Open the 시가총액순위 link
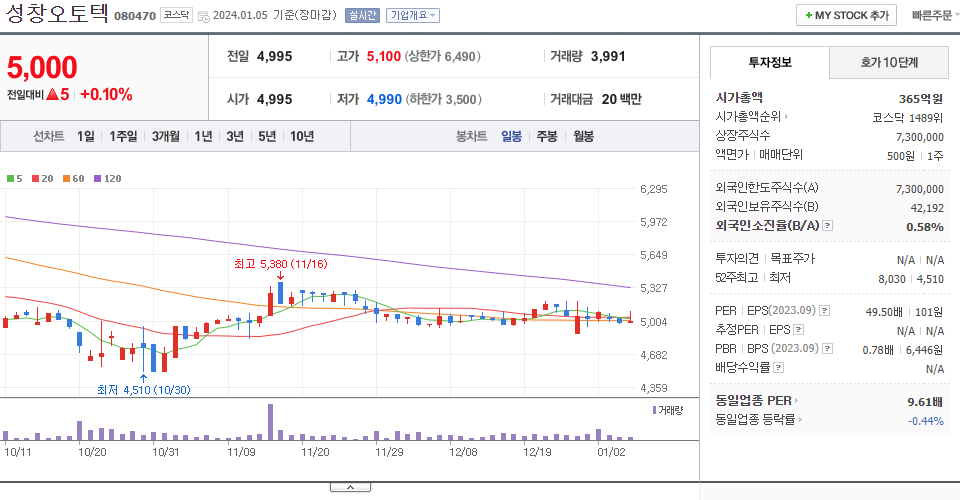Screen dimensions: 960x500 [x=751, y=116]
